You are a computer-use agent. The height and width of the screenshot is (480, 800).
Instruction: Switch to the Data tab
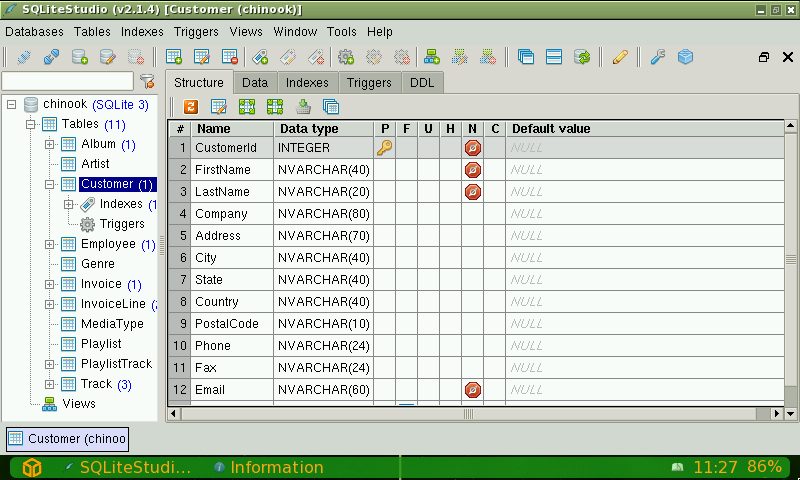[x=255, y=83]
